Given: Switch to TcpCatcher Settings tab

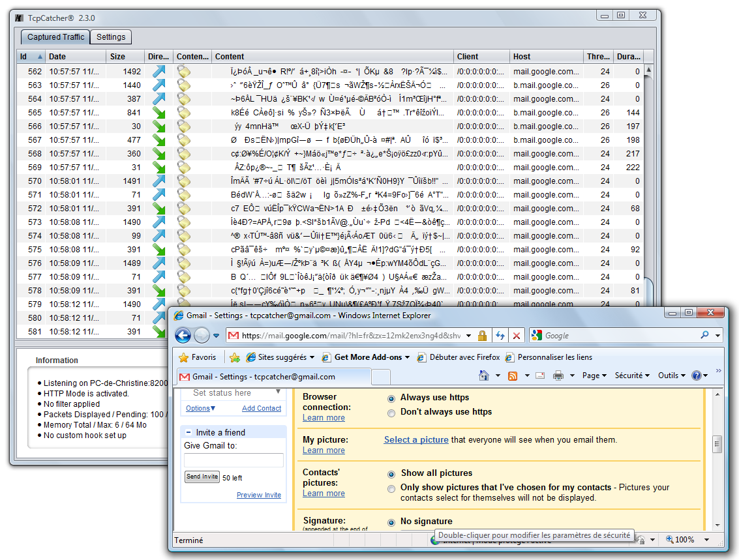Looking at the screenshot, I should point(111,37).
